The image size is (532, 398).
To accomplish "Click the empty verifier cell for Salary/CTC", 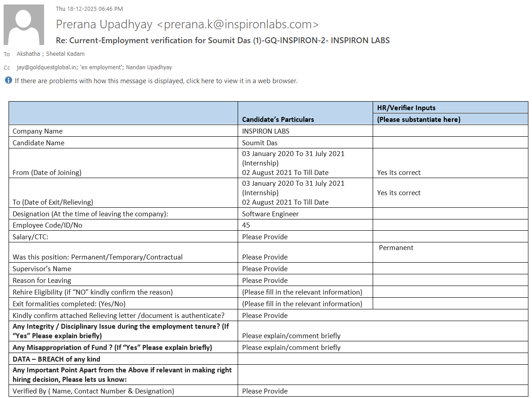I will (450, 237).
